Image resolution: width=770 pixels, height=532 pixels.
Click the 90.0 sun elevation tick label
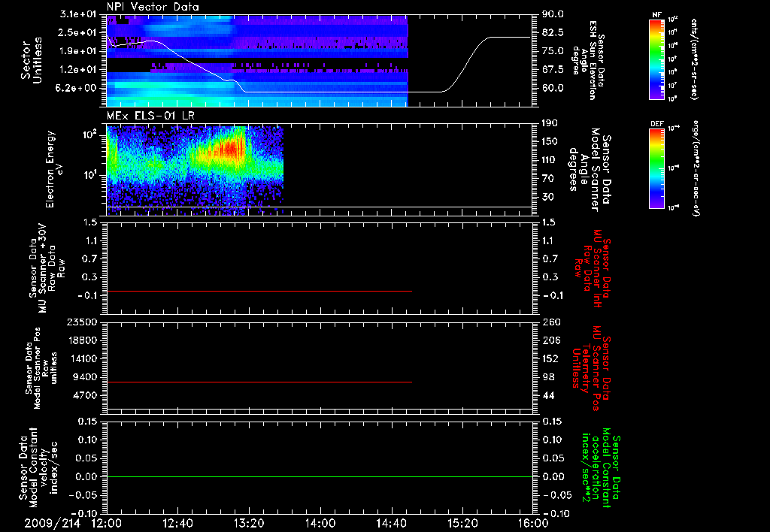[x=553, y=14]
